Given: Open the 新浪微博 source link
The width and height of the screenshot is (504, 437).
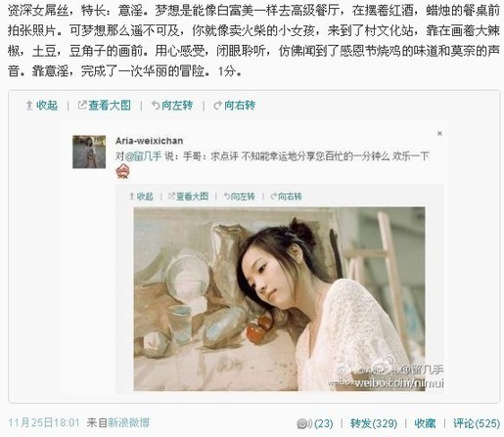Looking at the screenshot, I should (x=128, y=423).
